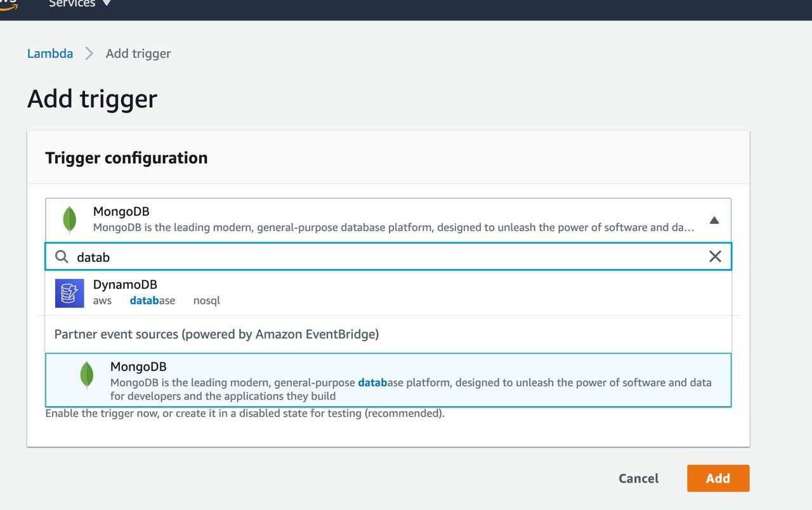Focus the search field containing 'datab'
Screen dimensions: 812x510
[388, 257]
